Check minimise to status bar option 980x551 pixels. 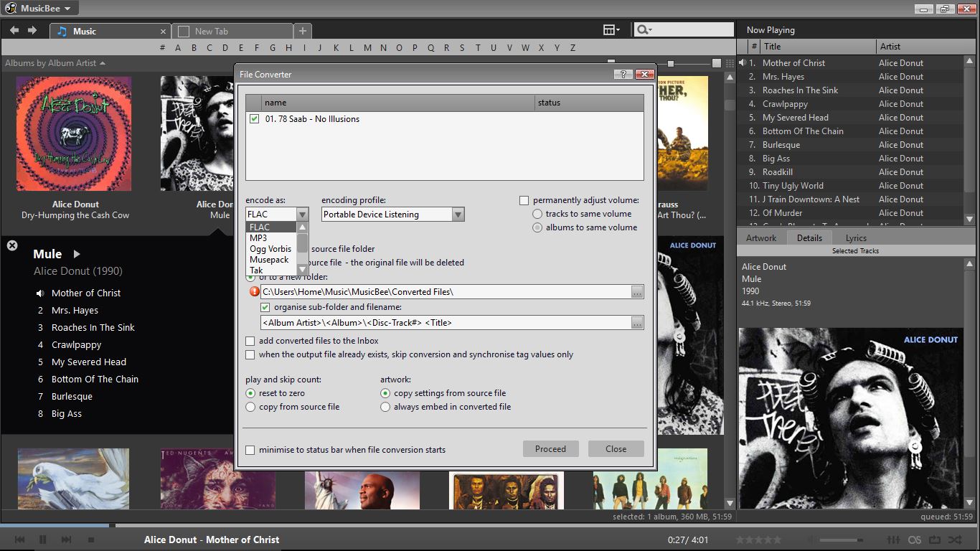[250, 450]
